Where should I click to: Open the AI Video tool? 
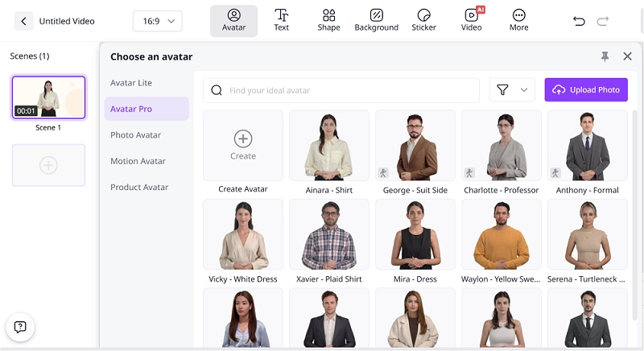click(x=471, y=21)
